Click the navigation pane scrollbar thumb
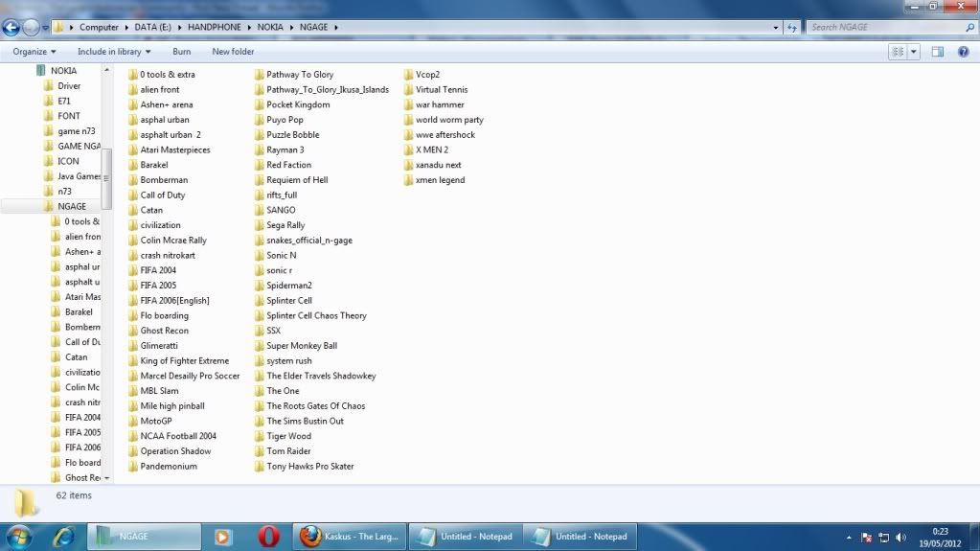 point(106,178)
